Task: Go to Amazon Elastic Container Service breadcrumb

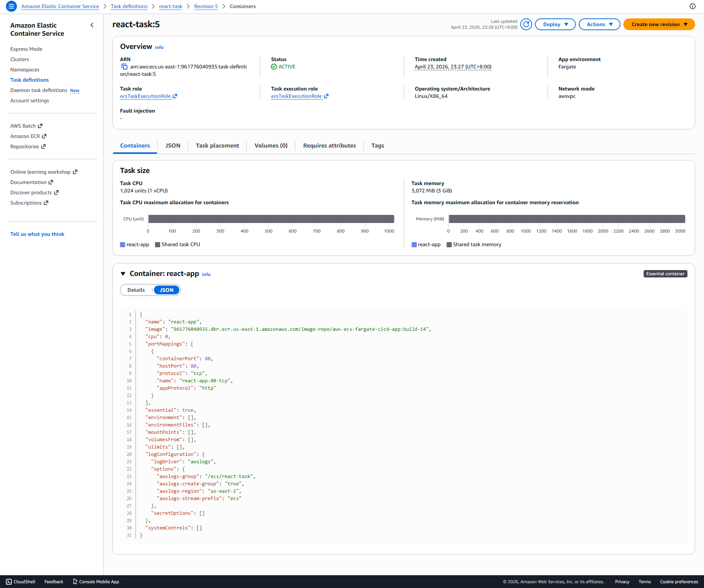Action: (60, 6)
